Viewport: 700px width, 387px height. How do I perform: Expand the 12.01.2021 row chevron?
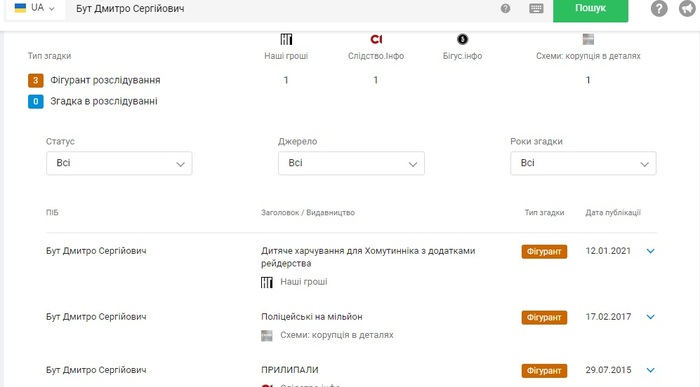click(x=650, y=251)
